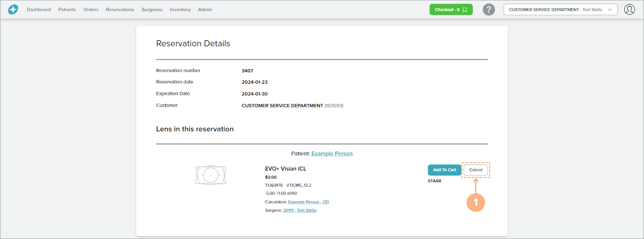Click the STAAR star logo icon
The width and height of the screenshot is (644, 239).
pos(13,9)
